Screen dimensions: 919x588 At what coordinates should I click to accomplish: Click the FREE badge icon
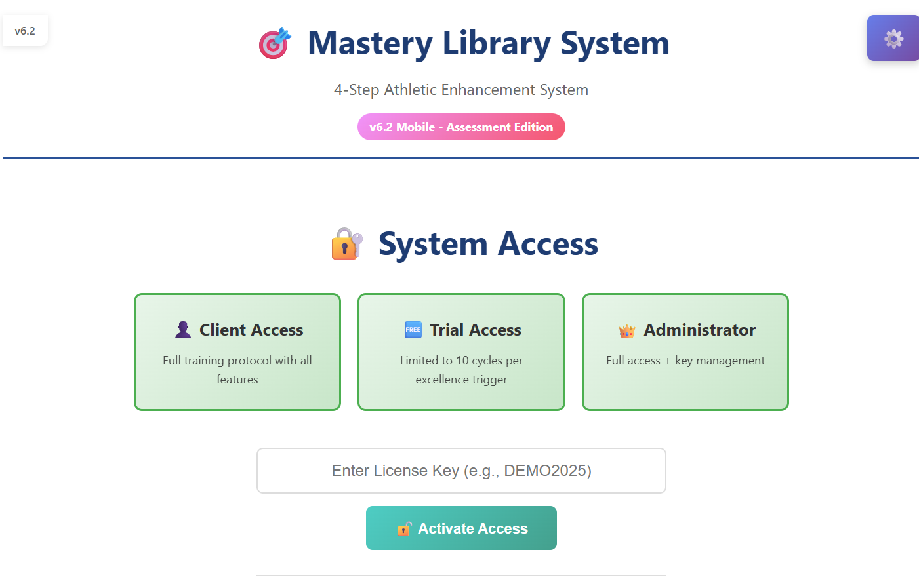[x=413, y=330]
